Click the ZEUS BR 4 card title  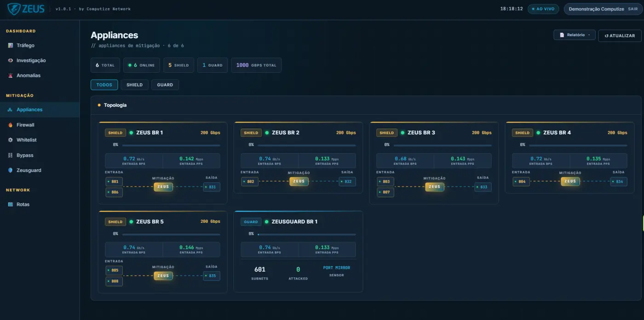[557, 133]
